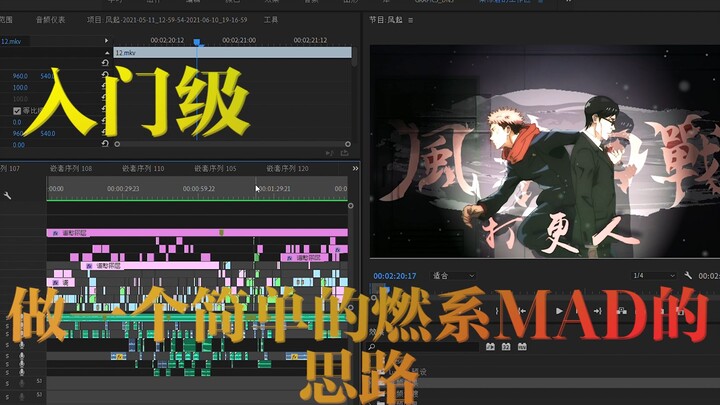Viewport: 720px width, 405px height.
Task: Toggle the 32-bit Color effects filter icon
Action: [506, 347]
